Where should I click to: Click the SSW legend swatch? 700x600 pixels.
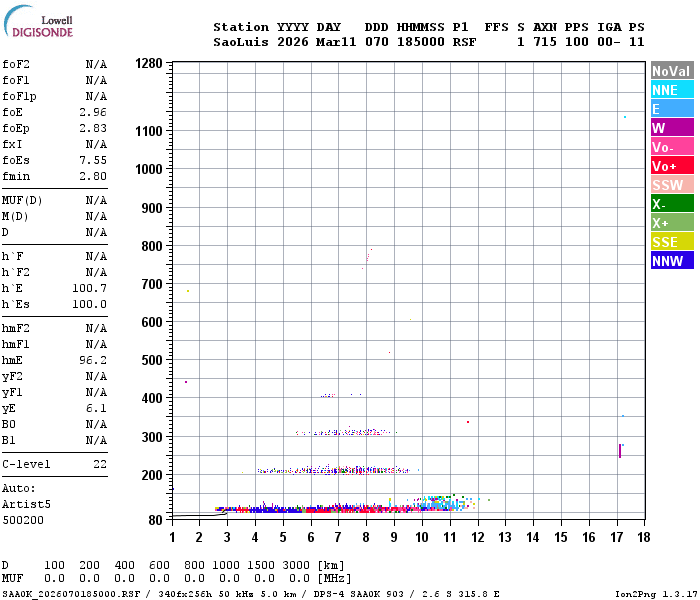(x=672, y=184)
